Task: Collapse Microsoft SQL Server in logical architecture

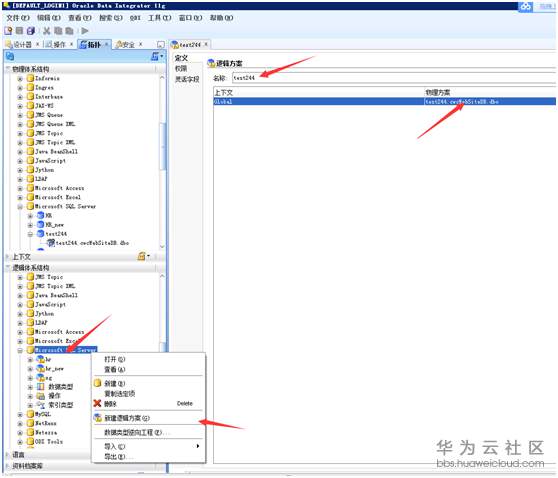Action: coord(20,351)
